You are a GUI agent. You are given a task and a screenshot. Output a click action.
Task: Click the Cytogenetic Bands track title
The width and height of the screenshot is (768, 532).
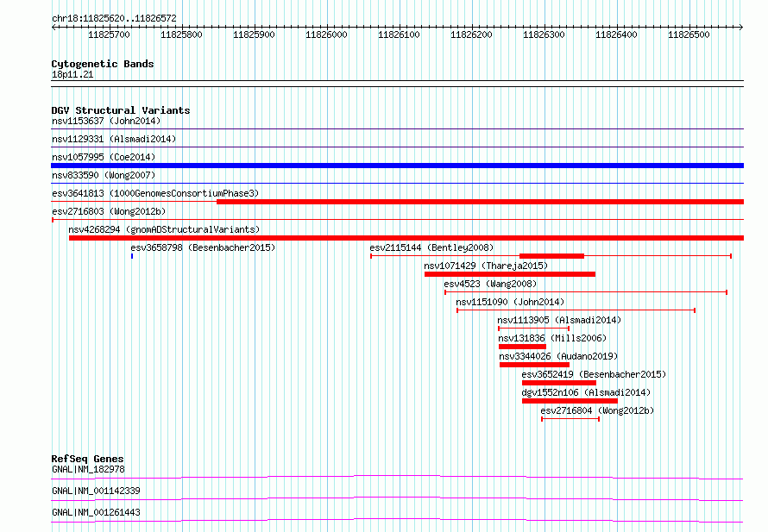[x=103, y=64]
